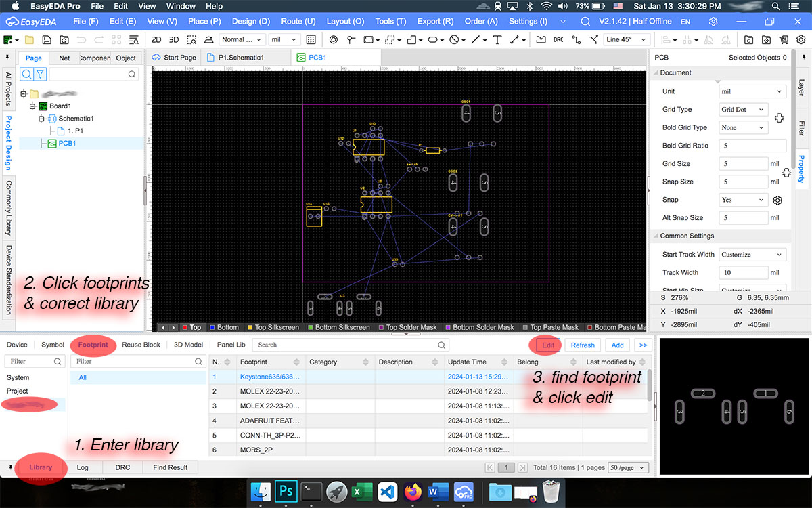Select the Reuse Block library tab
Viewport: 812px width, 508px height.
tap(141, 345)
